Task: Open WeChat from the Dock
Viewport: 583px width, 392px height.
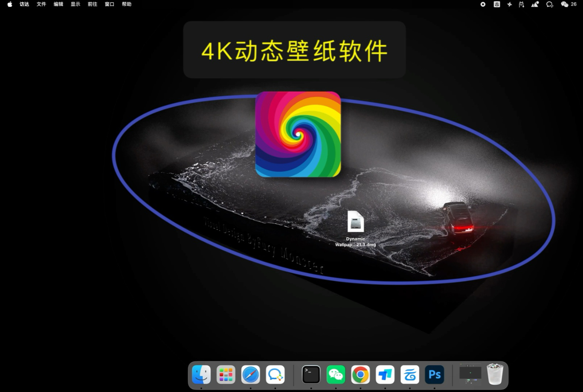Action: (336, 374)
